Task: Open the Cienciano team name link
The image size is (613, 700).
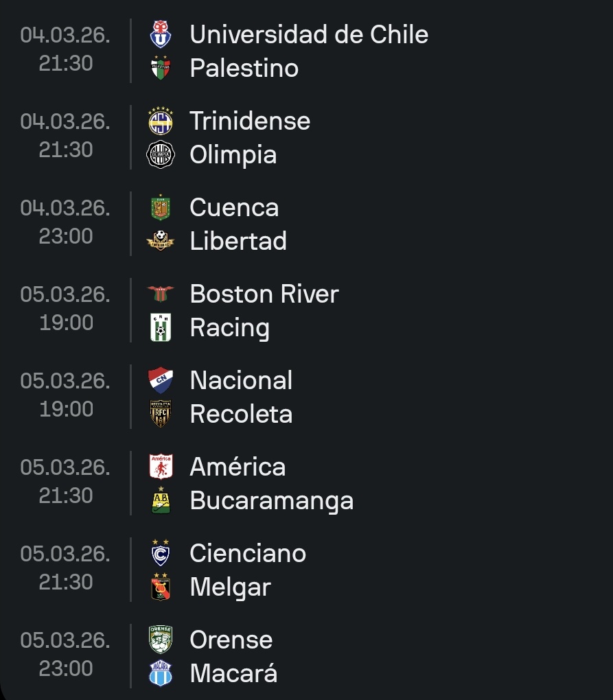Action: pyautogui.click(x=248, y=554)
